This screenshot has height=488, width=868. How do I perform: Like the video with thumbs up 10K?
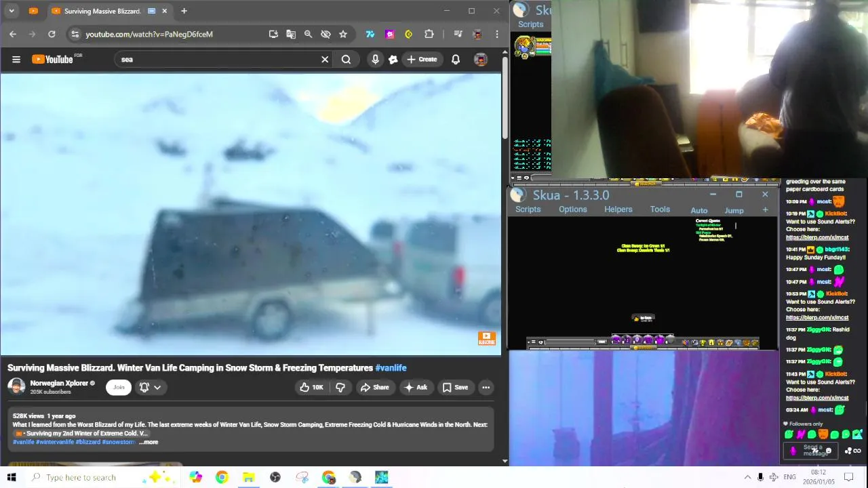311,387
